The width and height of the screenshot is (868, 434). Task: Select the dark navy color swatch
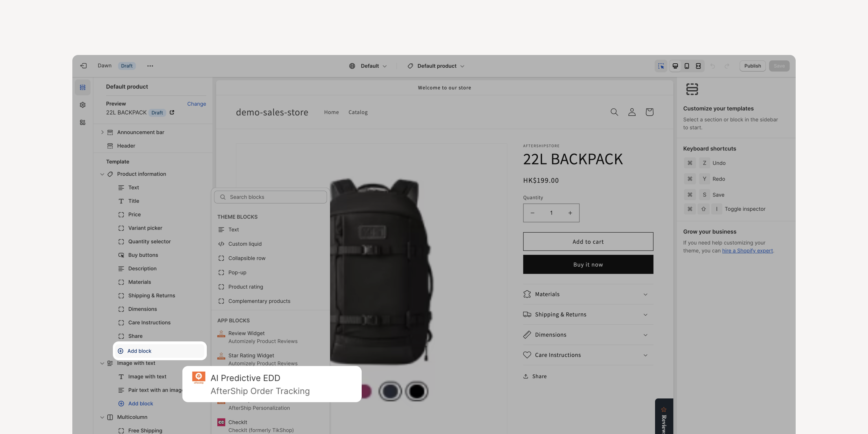(x=390, y=391)
